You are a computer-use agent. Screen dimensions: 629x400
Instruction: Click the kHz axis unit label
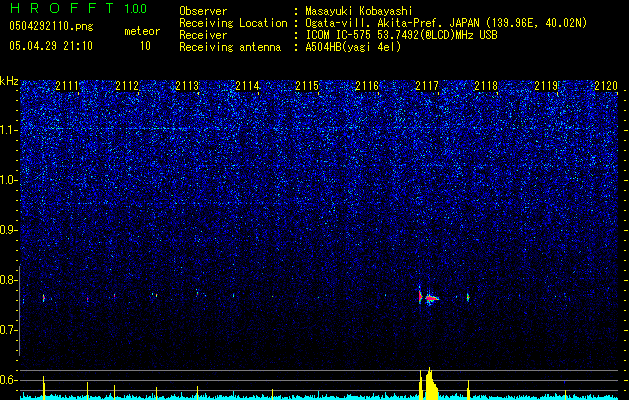pyautogui.click(x=9, y=81)
